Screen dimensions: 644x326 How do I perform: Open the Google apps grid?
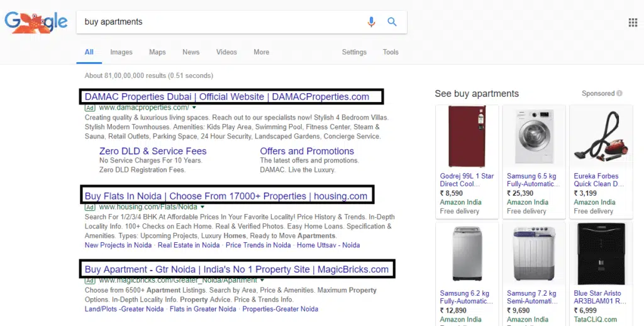pos(633,23)
